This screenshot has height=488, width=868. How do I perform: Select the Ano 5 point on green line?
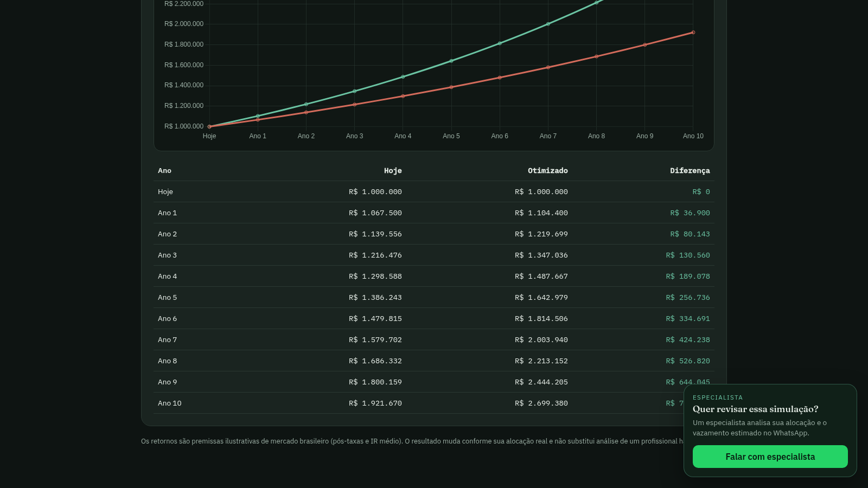point(451,61)
